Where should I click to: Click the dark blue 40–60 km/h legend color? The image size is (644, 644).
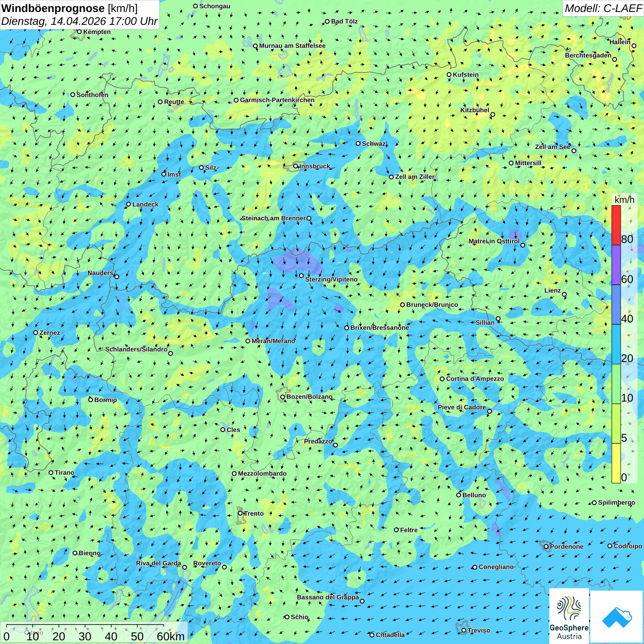coord(616,305)
